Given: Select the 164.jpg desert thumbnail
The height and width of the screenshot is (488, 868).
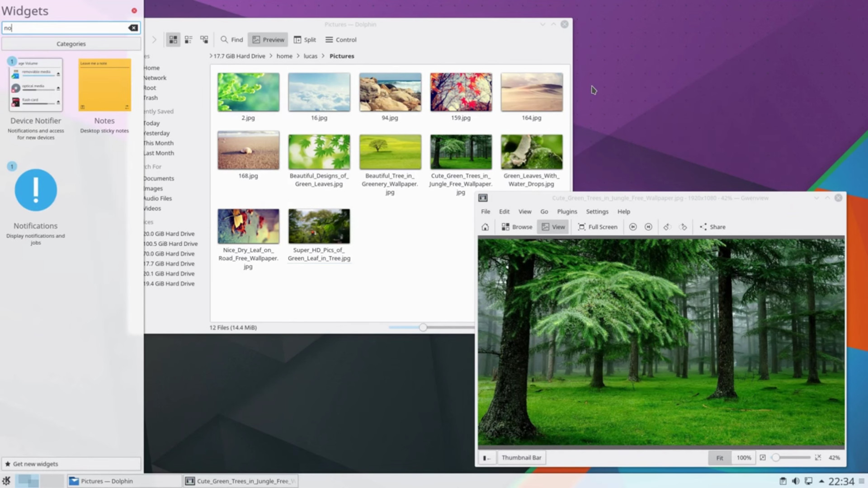Looking at the screenshot, I should 532,92.
